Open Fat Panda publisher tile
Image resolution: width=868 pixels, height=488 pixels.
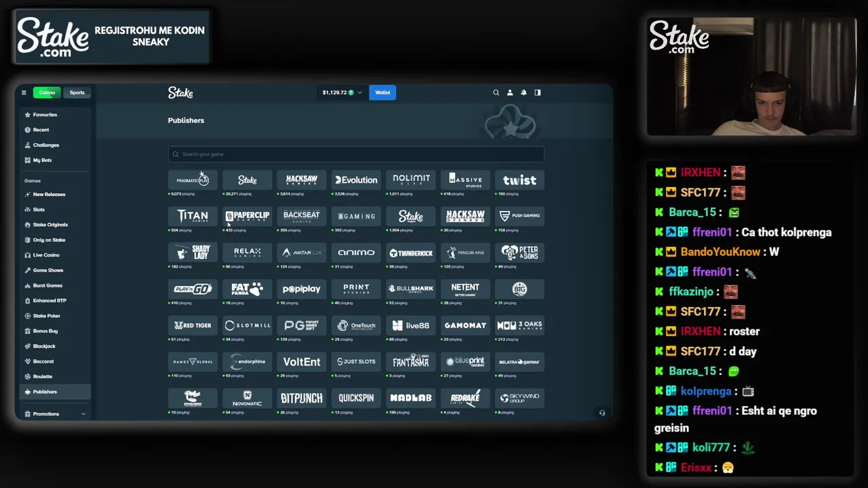click(248, 289)
